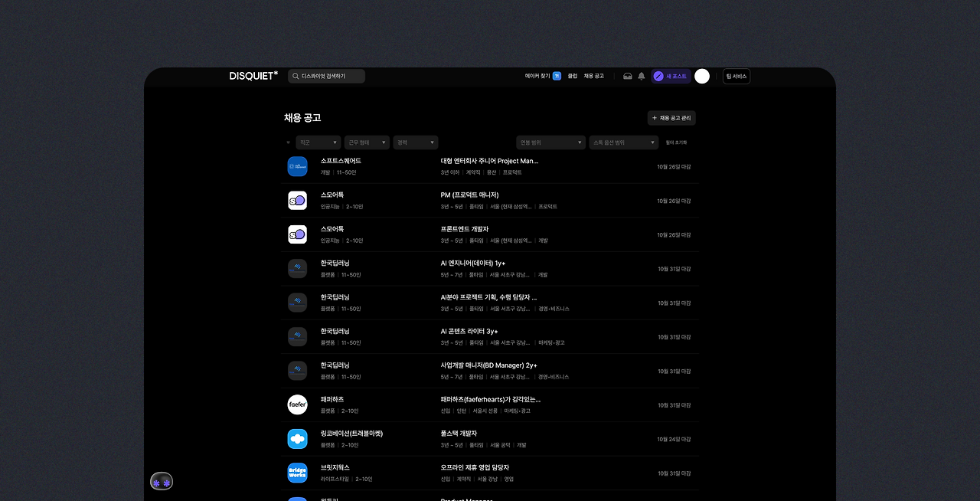Open the 근무 형태 filter dropdown
This screenshot has width=980, height=501.
point(367,142)
